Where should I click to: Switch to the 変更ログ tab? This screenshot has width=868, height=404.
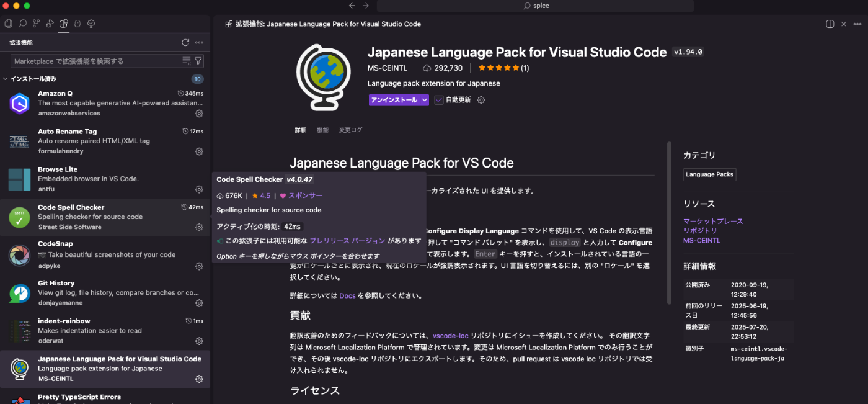(350, 130)
